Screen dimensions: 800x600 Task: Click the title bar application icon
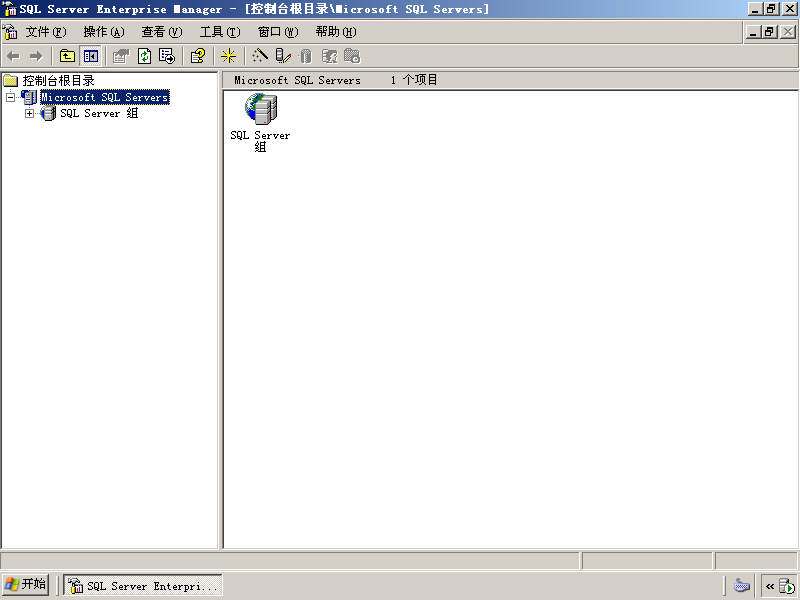click(10, 9)
